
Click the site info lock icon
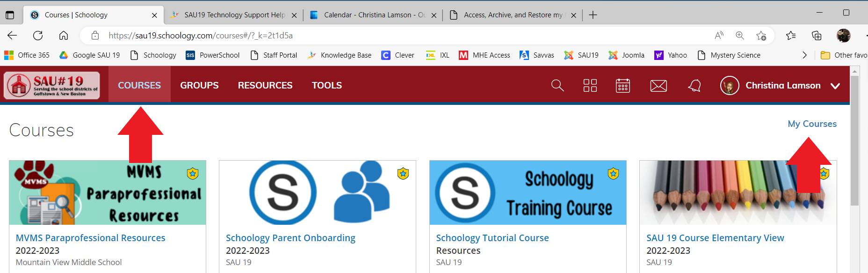(95, 36)
